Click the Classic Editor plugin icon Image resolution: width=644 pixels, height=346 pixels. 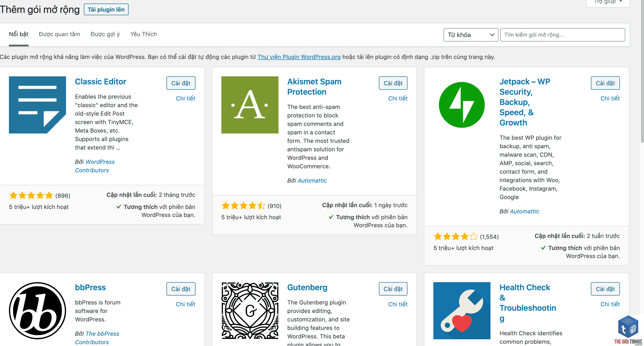[37, 105]
